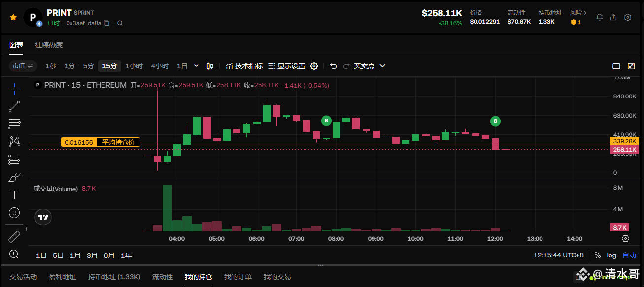
Task: Expand more timeframes dropdown arrow
Action: [196, 66]
